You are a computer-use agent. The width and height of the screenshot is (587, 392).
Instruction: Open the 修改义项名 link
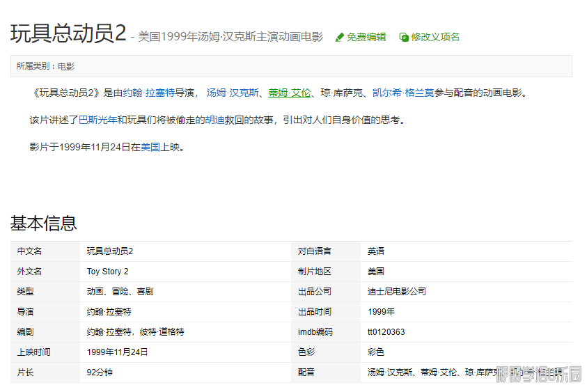[435, 37]
